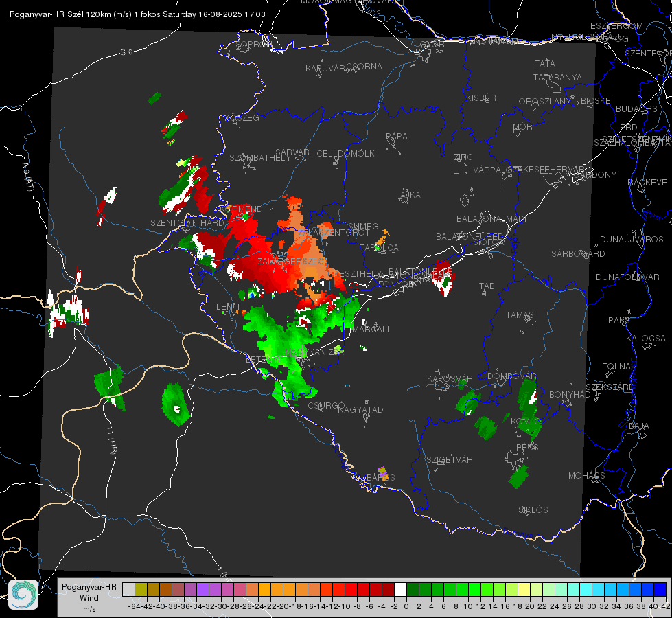
Task: Click the MOHÁCS label
Action: (586, 476)
